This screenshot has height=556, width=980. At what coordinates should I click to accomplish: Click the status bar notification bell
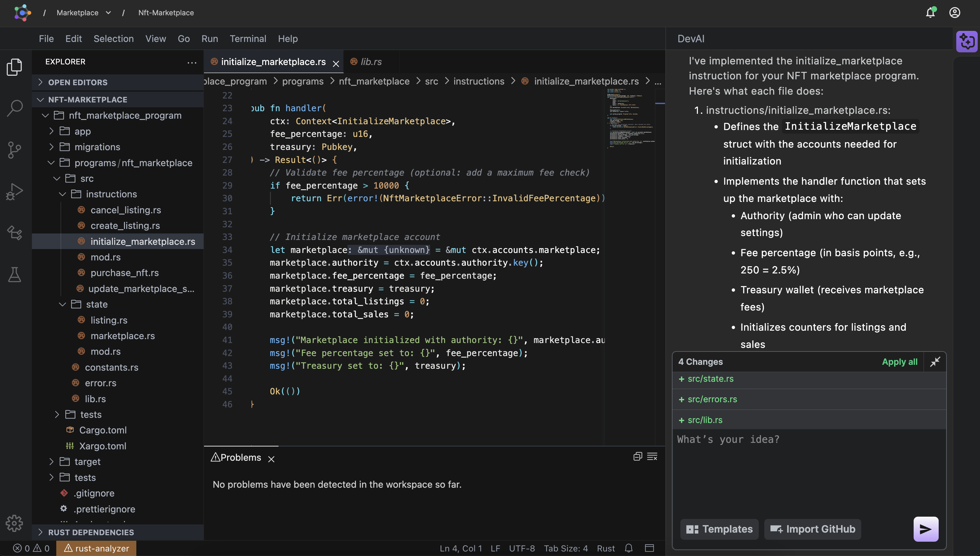(x=629, y=549)
